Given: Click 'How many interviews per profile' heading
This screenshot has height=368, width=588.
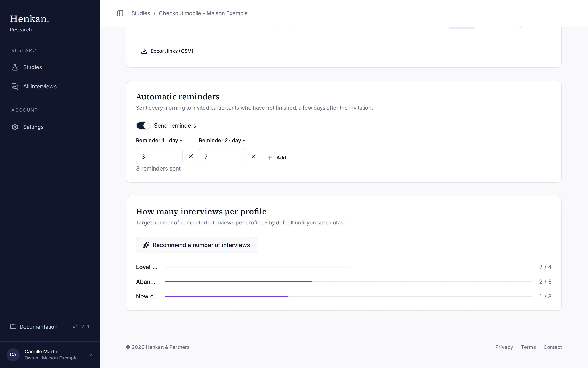Looking at the screenshot, I should point(201,212).
